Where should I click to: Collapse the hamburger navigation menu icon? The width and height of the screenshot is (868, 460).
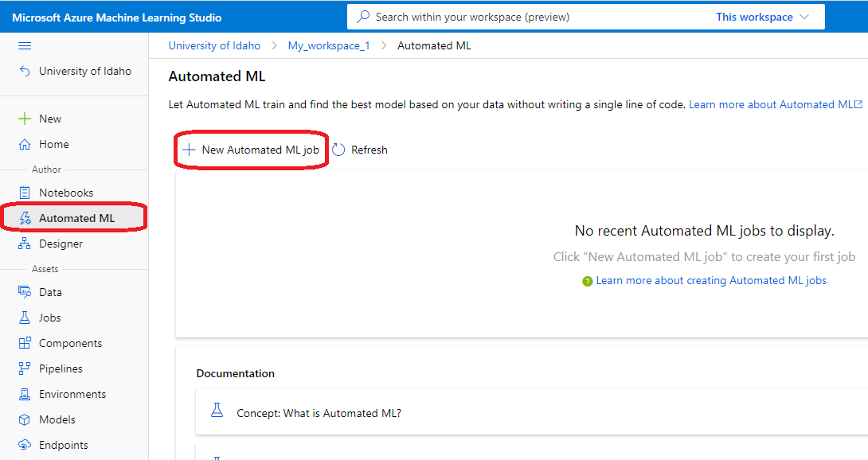point(25,46)
